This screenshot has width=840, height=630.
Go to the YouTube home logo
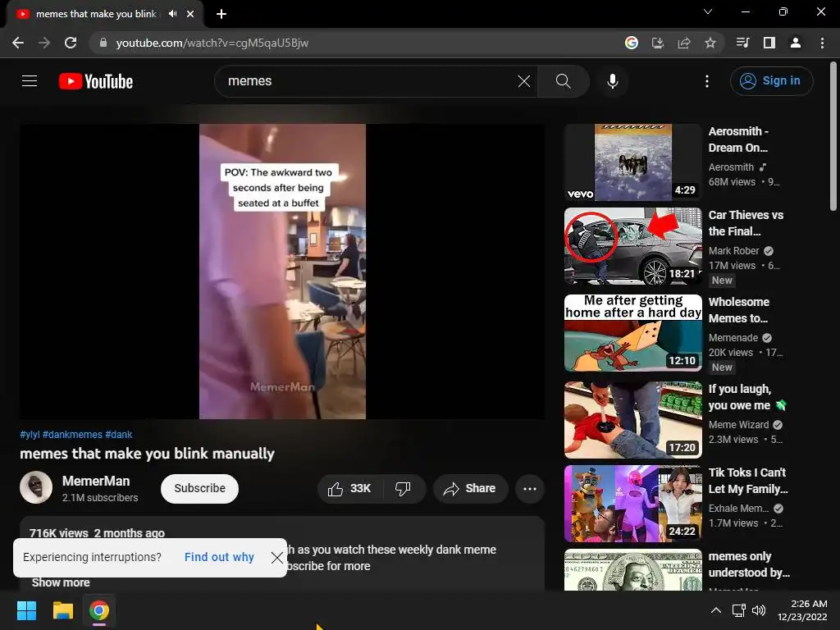coord(96,81)
